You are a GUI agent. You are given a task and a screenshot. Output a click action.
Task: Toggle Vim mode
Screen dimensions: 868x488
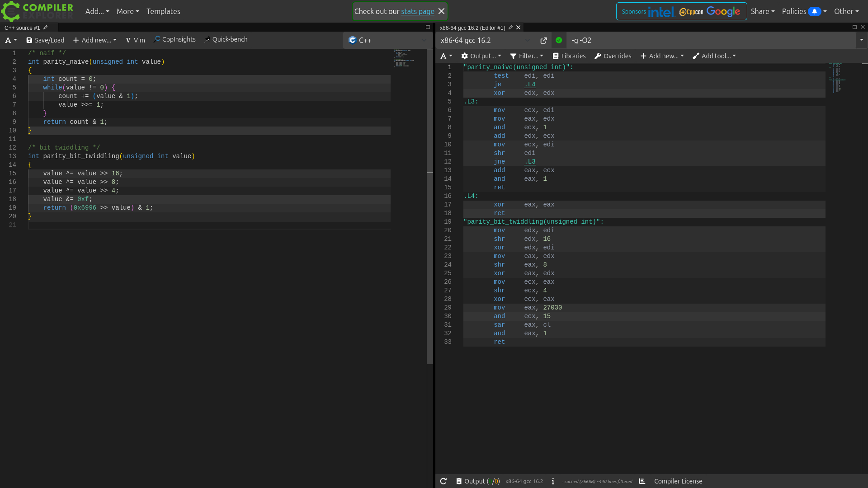pyautogui.click(x=135, y=40)
